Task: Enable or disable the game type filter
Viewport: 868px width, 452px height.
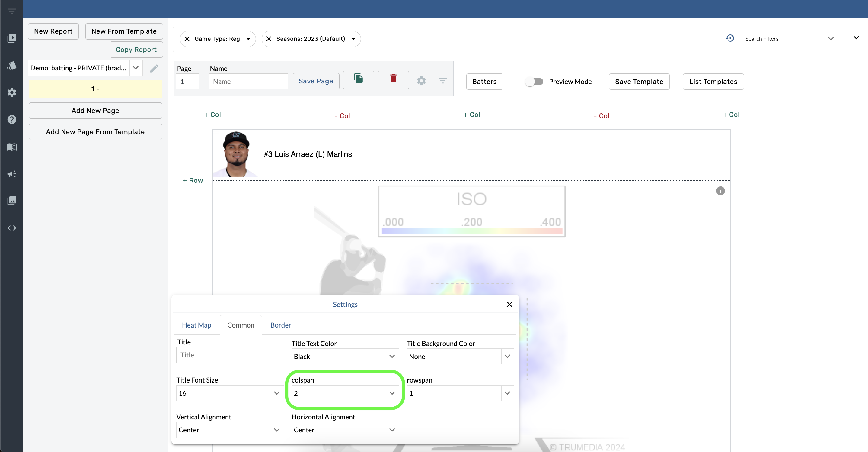Action: 187,39
